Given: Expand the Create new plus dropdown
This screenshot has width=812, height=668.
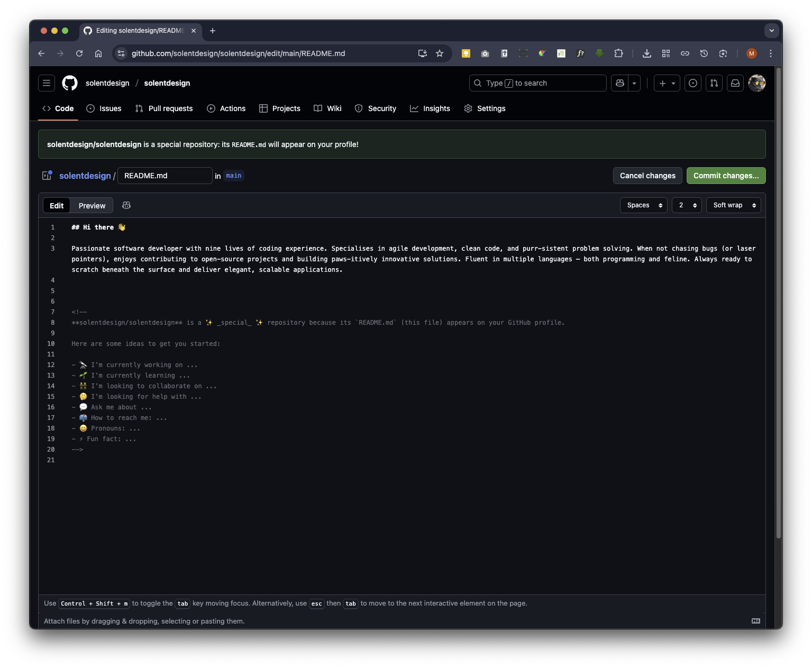Looking at the screenshot, I should click(667, 83).
